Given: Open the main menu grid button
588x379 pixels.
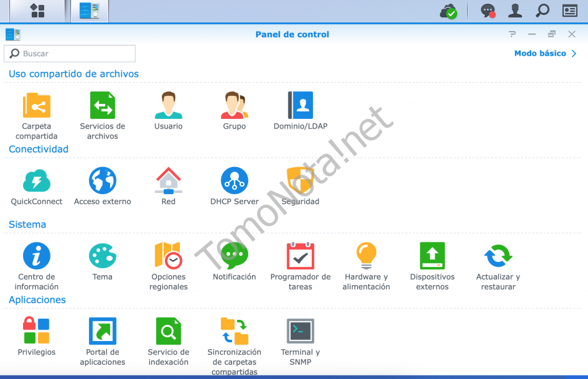Looking at the screenshot, I should pyautogui.click(x=37, y=11).
